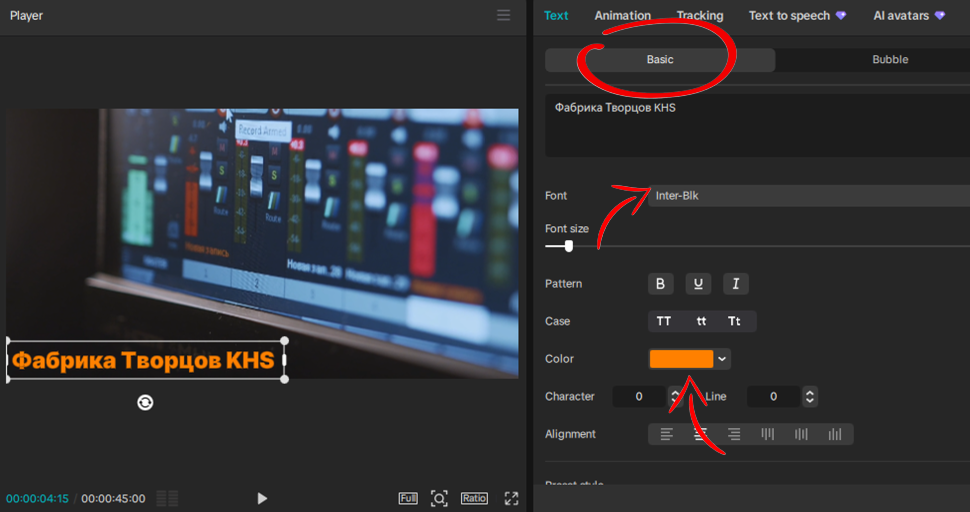Click the zoom magnifier preview icon
Viewport: 970px width, 512px height.
(x=439, y=498)
